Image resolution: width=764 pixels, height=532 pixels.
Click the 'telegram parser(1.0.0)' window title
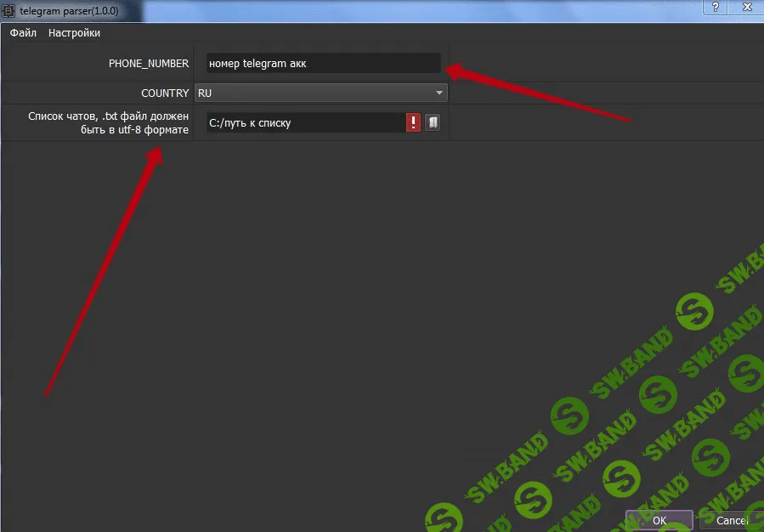(x=69, y=11)
